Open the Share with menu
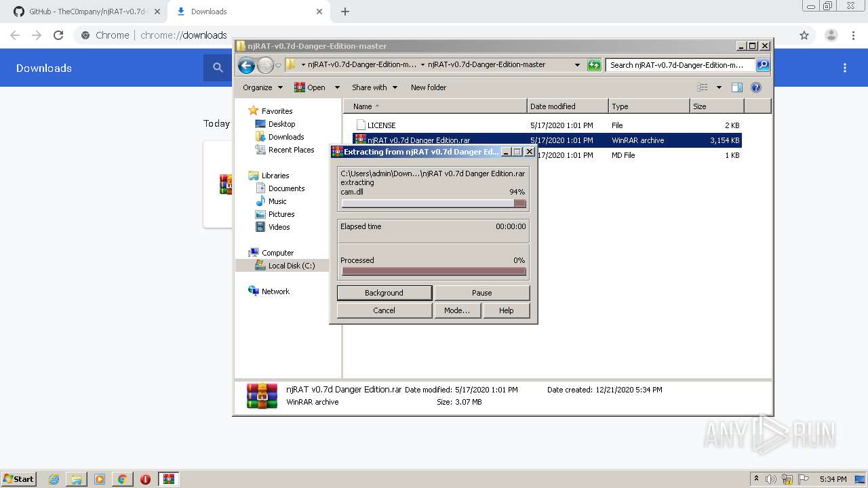 374,87
